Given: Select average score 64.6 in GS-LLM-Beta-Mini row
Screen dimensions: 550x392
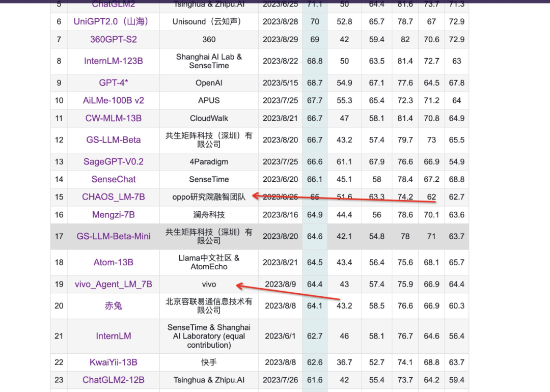Looking at the screenshot, I should pos(315,236).
